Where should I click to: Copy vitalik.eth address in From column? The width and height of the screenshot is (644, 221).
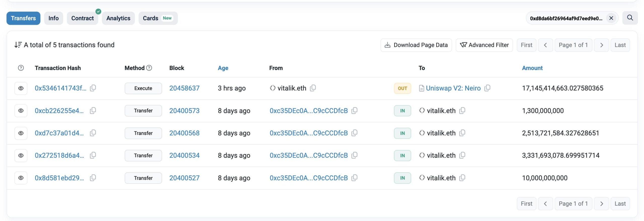313,88
